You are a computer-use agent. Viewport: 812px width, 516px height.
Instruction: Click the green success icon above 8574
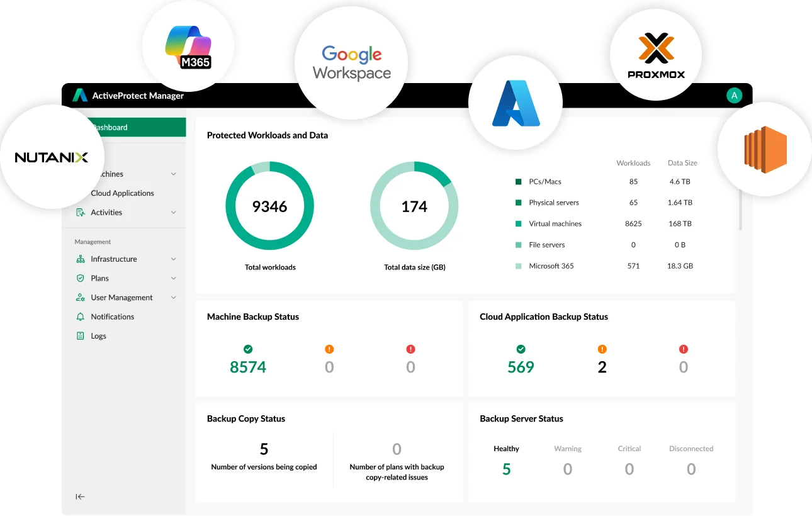coord(248,349)
